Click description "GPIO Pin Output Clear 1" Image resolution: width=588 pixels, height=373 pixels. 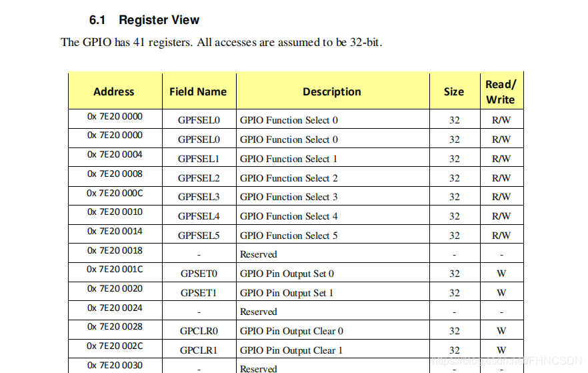point(291,350)
